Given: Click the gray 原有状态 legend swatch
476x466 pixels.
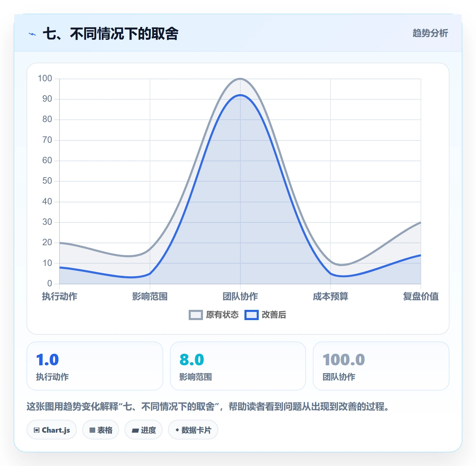Looking at the screenshot, I should pyautogui.click(x=196, y=315).
